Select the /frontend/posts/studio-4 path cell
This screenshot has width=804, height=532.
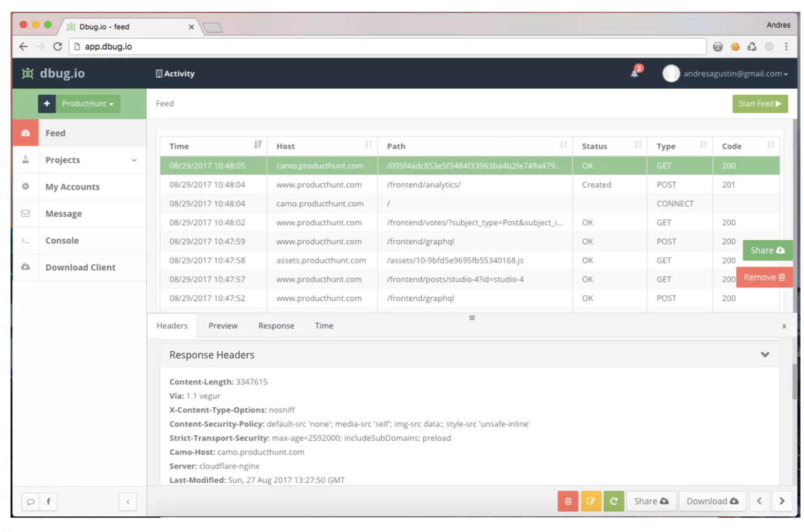click(x=475, y=279)
